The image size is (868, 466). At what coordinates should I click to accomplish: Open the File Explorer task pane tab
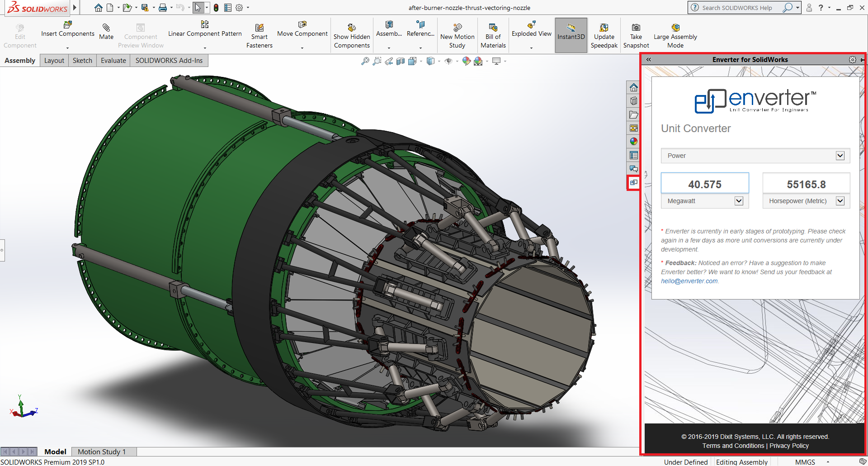point(634,114)
